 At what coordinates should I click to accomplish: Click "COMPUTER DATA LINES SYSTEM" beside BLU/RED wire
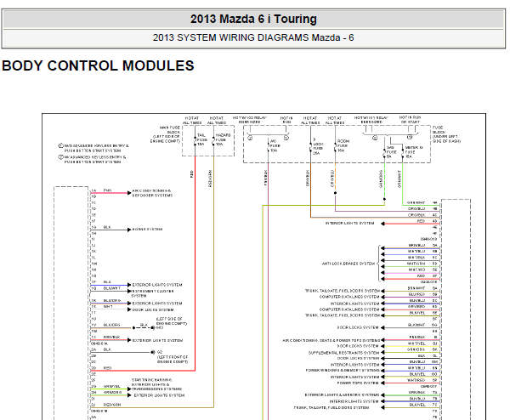349,297
